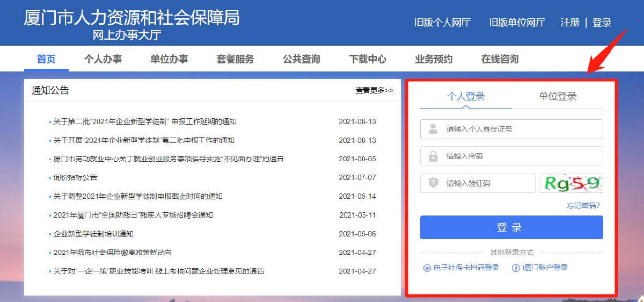Click the 忘记密码? link

[x=583, y=206]
